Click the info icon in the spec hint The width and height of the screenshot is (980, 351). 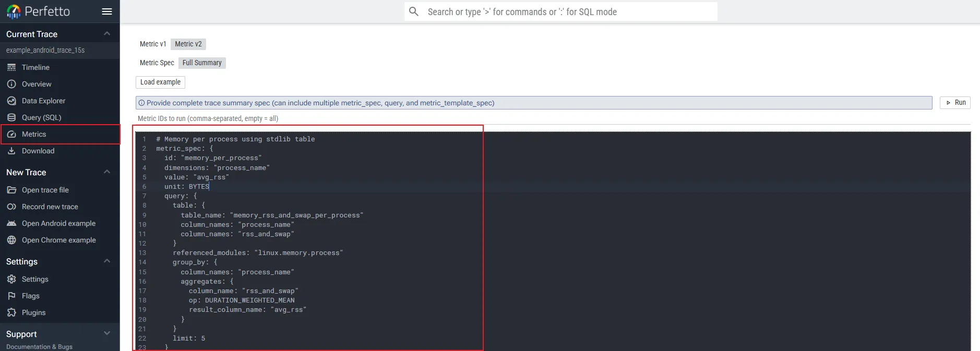pyautogui.click(x=141, y=103)
